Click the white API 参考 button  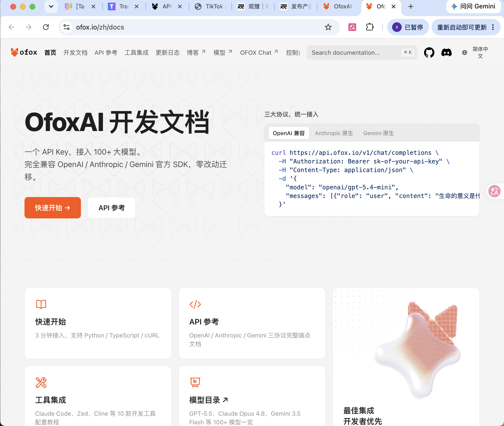(x=112, y=208)
